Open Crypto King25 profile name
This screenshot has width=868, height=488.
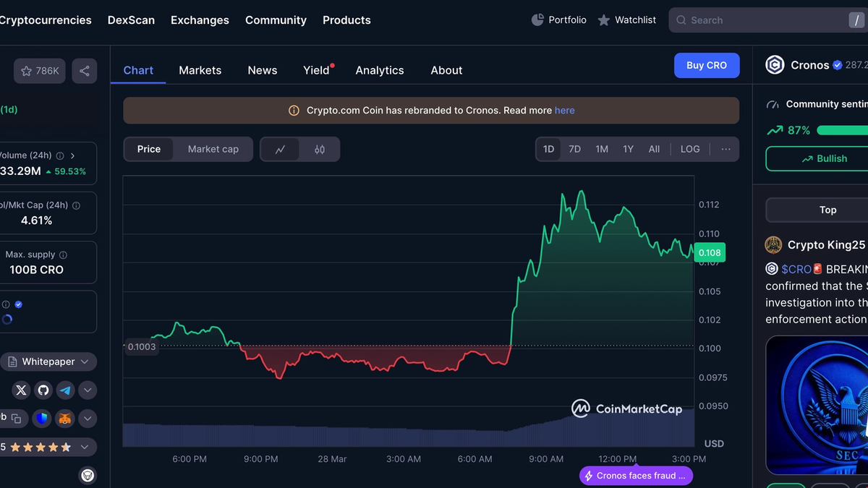click(826, 245)
